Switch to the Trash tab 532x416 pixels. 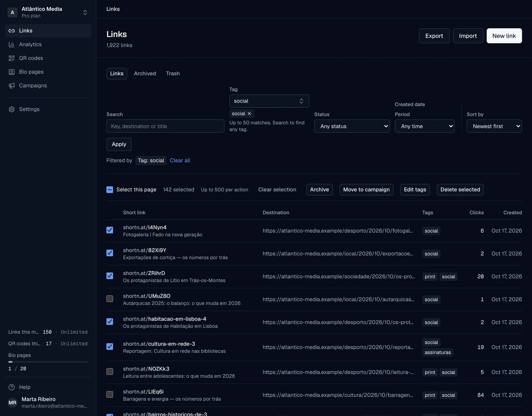pyautogui.click(x=173, y=74)
